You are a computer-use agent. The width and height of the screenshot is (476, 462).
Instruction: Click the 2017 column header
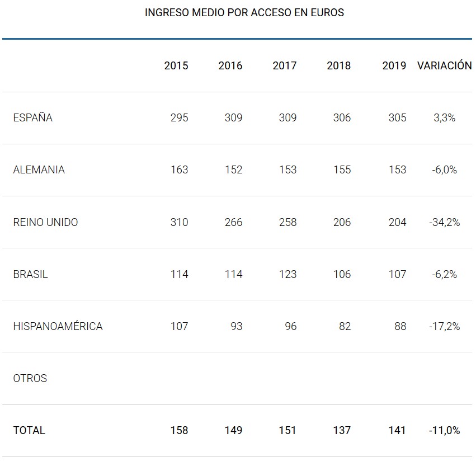click(x=285, y=65)
